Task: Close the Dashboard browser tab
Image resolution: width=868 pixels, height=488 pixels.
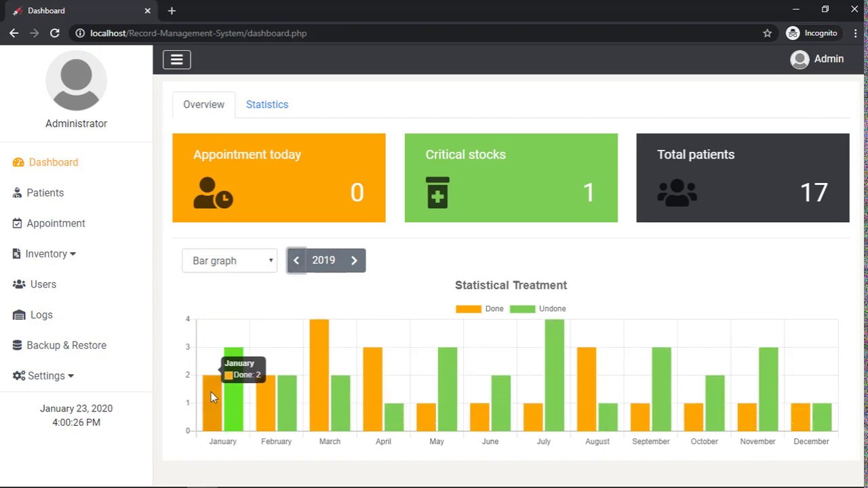Action: [x=147, y=11]
